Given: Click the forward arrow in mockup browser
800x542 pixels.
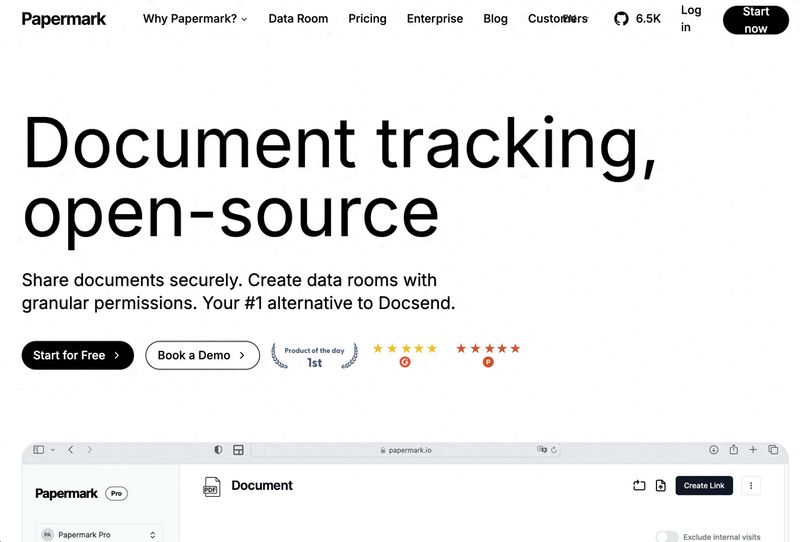Looking at the screenshot, I should [x=90, y=450].
